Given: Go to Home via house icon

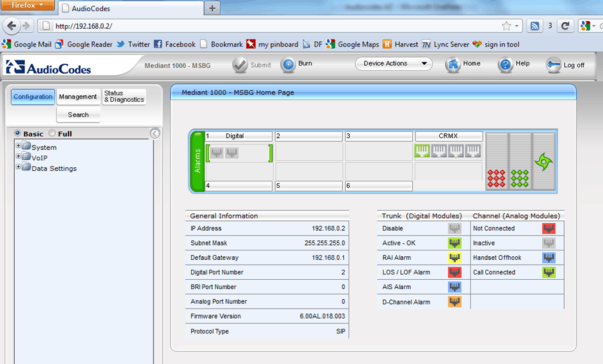Looking at the screenshot, I should coord(452,65).
